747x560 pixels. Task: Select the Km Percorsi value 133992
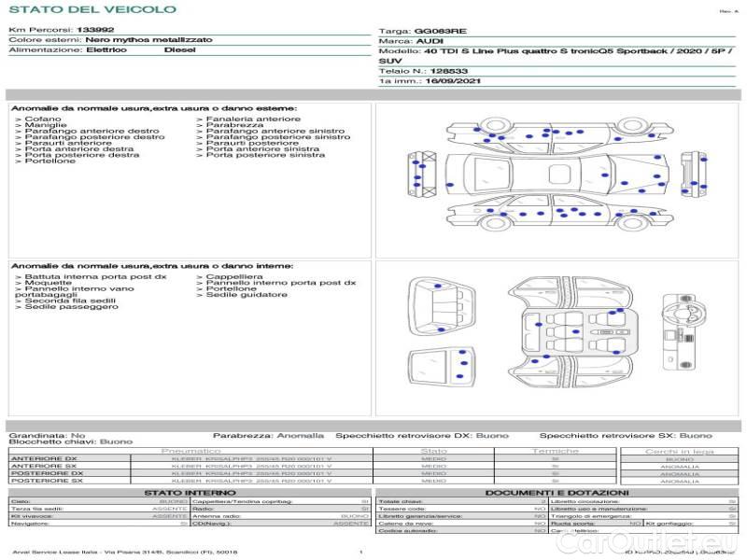[x=95, y=30]
